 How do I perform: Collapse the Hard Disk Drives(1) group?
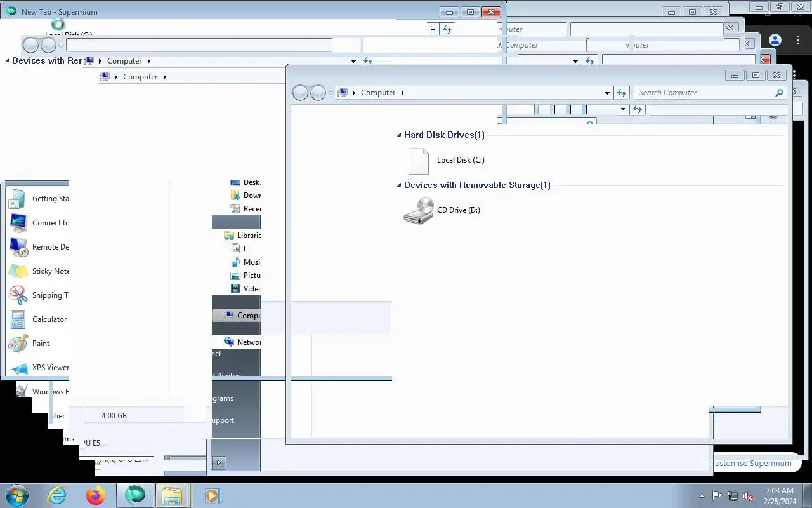tap(398, 135)
